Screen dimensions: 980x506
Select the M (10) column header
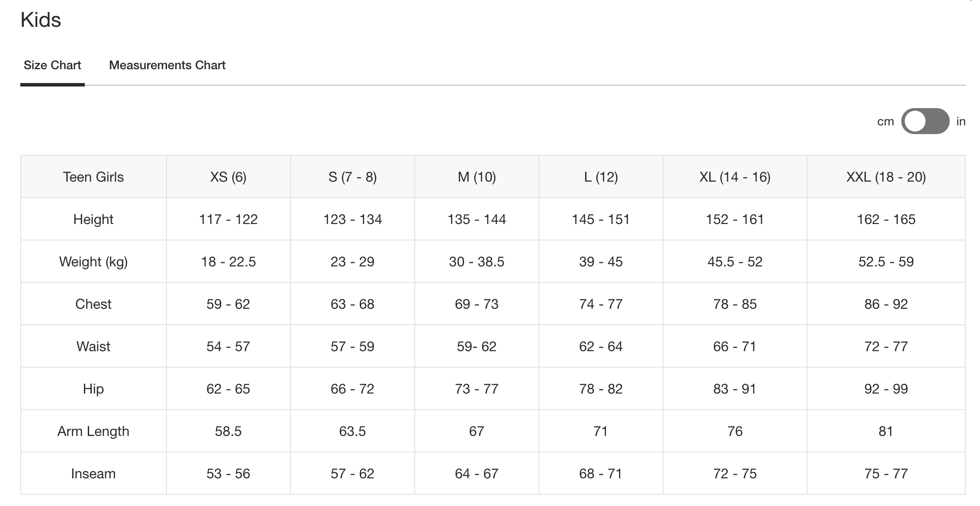(x=477, y=177)
